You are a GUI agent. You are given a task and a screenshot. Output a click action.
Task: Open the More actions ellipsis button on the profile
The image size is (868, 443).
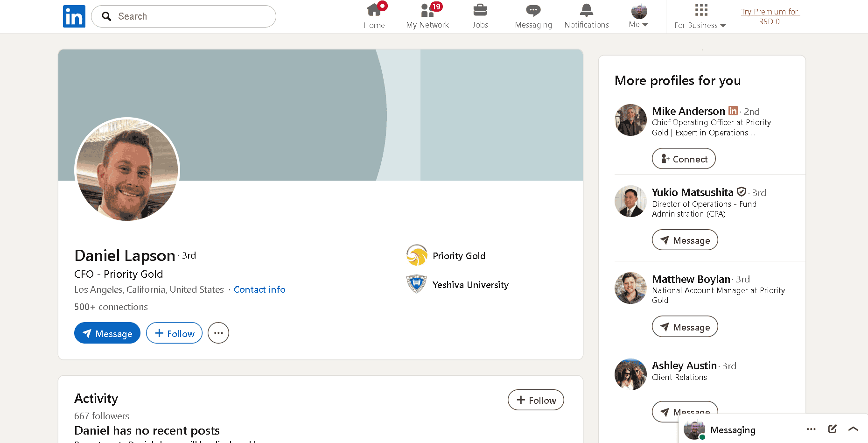pyautogui.click(x=218, y=333)
